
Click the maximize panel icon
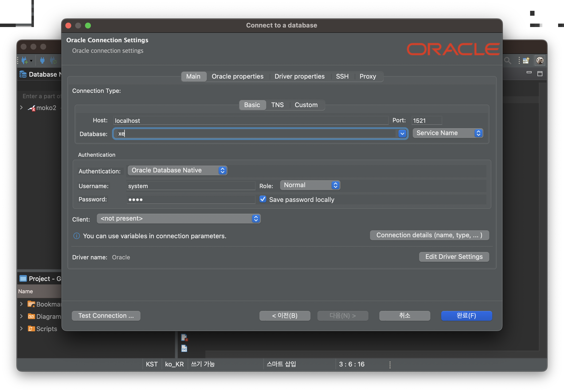[540, 74]
